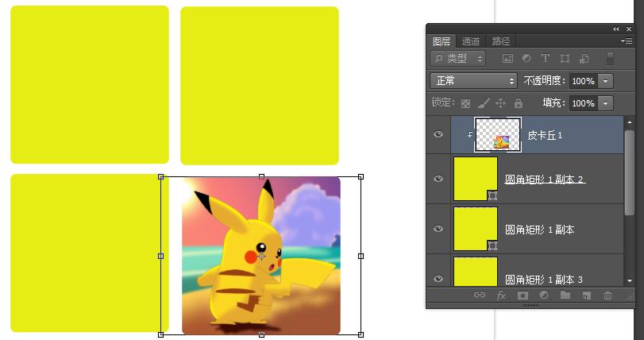The image size is (644, 340).
Task: Click the right-middle transform handle
Action: (361, 256)
